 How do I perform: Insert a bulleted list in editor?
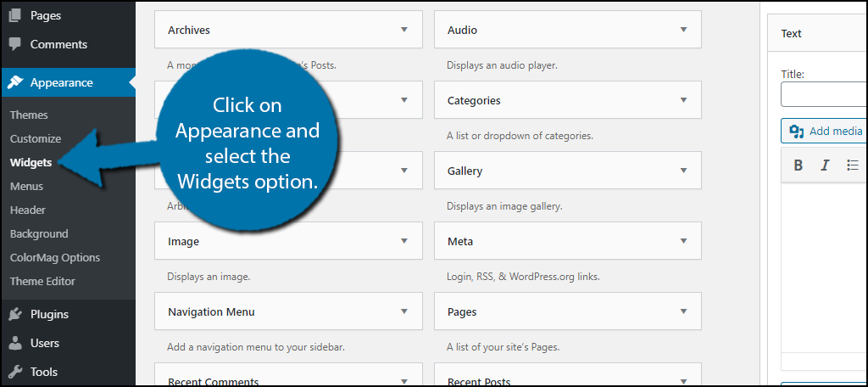tap(853, 165)
